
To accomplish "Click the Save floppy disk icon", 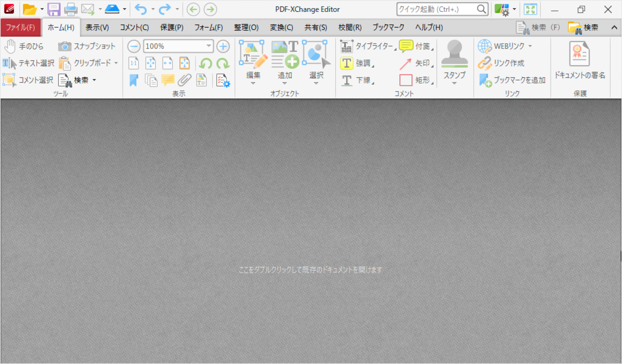I will [53, 9].
